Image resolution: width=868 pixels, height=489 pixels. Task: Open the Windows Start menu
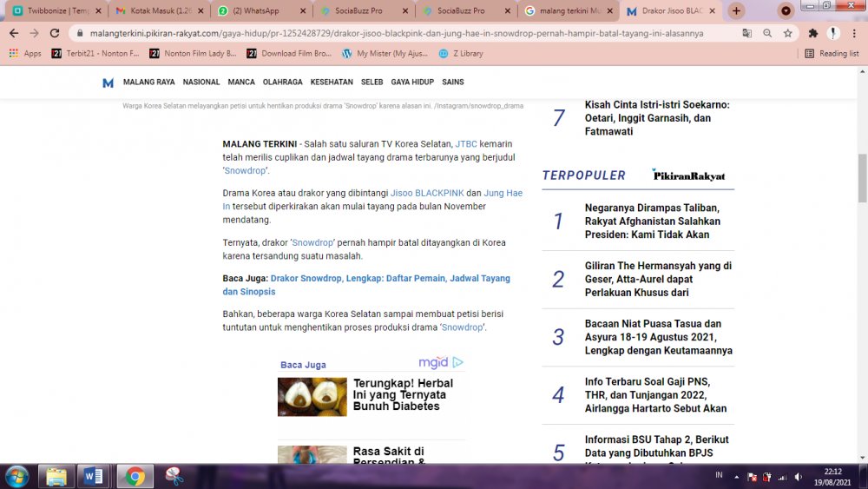click(16, 477)
